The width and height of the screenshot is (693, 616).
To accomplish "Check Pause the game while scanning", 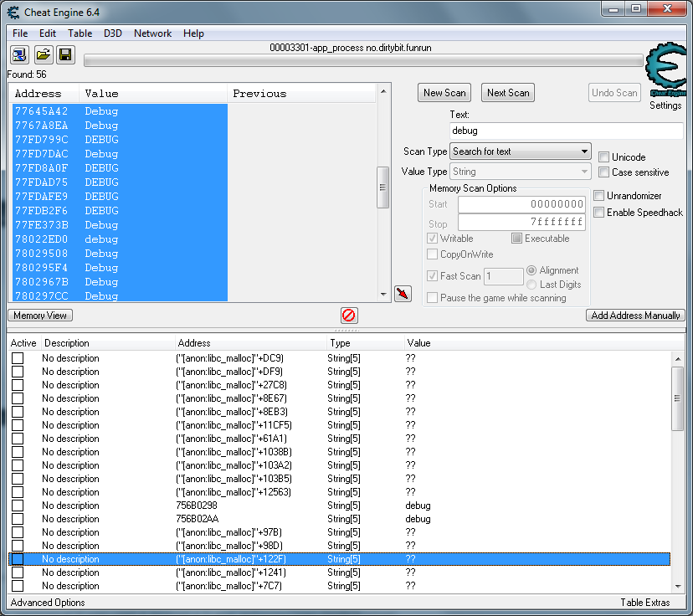I will click(432, 297).
